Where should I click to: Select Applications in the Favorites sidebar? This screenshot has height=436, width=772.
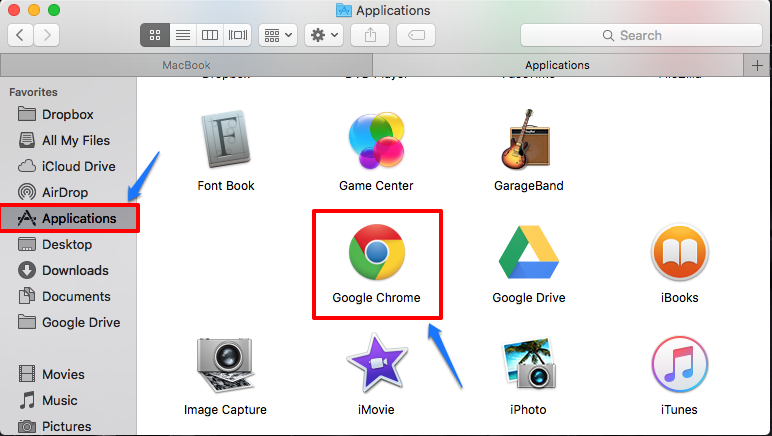[x=70, y=218]
